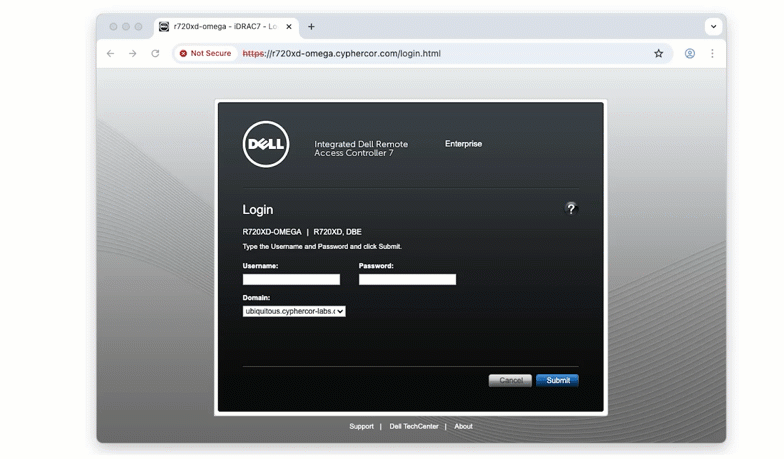Focus the Password input field
The image size is (784, 459).
coord(407,280)
